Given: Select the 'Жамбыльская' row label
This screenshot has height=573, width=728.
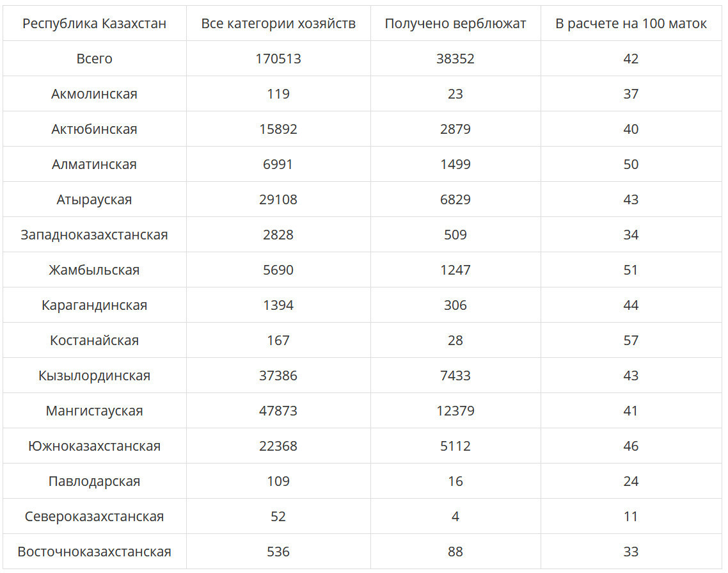Looking at the screenshot, I should pos(94,270).
